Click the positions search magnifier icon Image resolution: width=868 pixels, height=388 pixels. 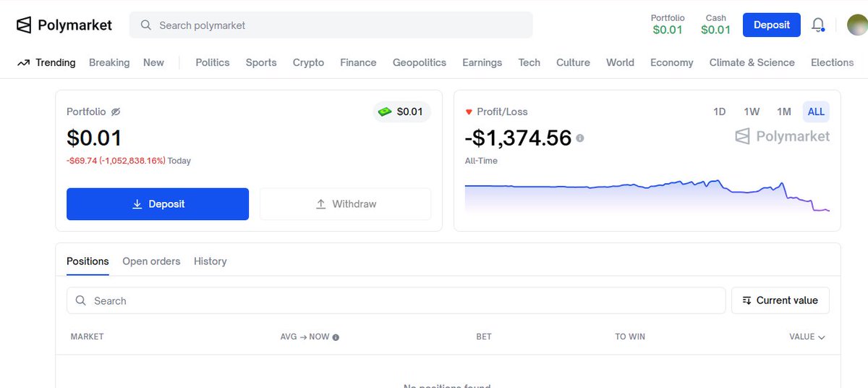82,300
